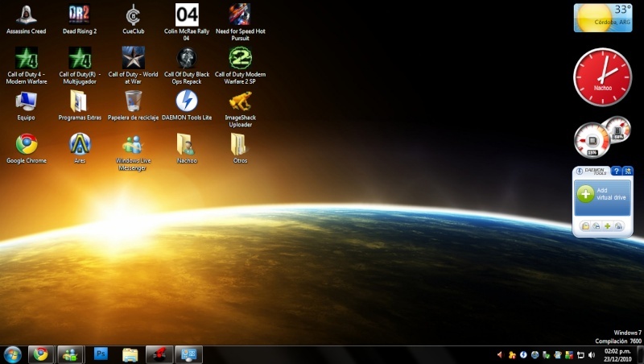Select Call of Duty - World at War icon
Image resolution: width=644 pixels, height=364 pixels.
tap(133, 66)
